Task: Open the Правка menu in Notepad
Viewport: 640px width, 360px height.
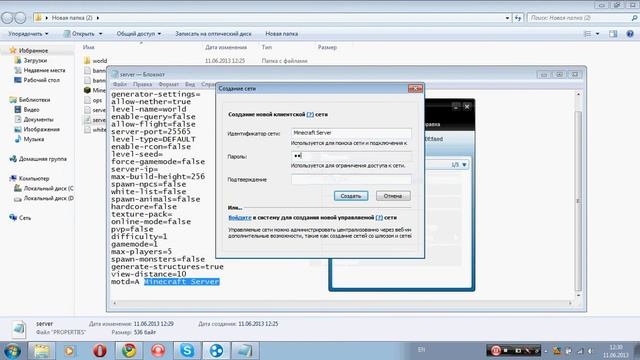Action: point(142,84)
